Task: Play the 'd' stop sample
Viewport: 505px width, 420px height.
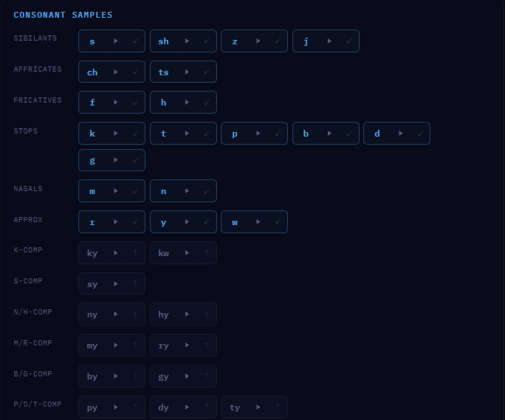Action: point(401,134)
